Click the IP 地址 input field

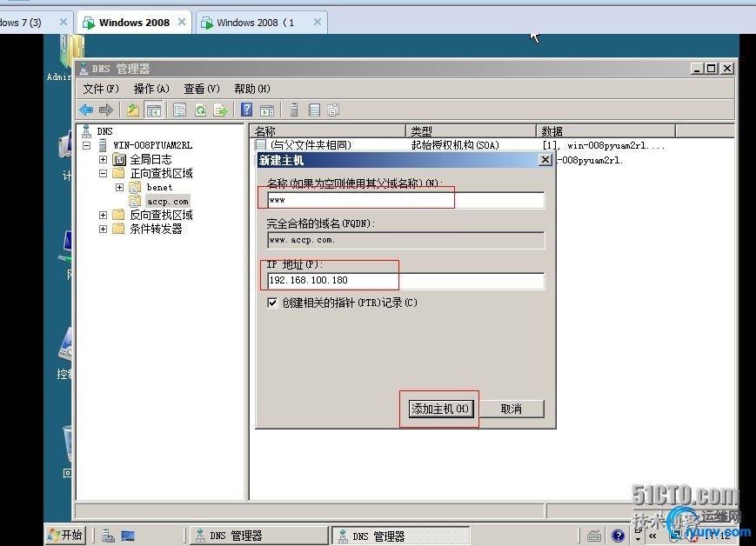[406, 281]
